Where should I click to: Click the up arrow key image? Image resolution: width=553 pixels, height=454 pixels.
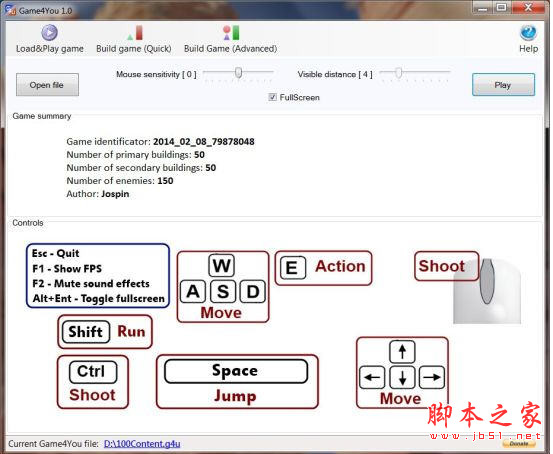402,352
